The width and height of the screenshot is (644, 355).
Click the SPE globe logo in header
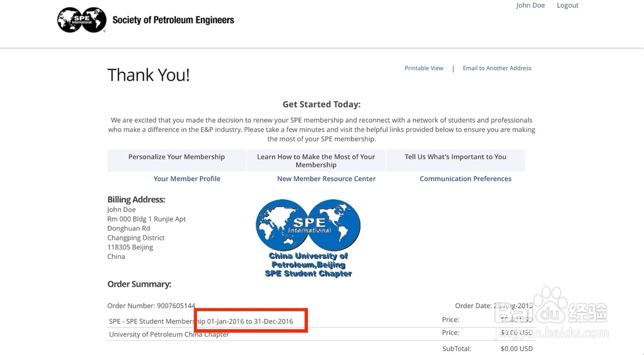[x=82, y=20]
